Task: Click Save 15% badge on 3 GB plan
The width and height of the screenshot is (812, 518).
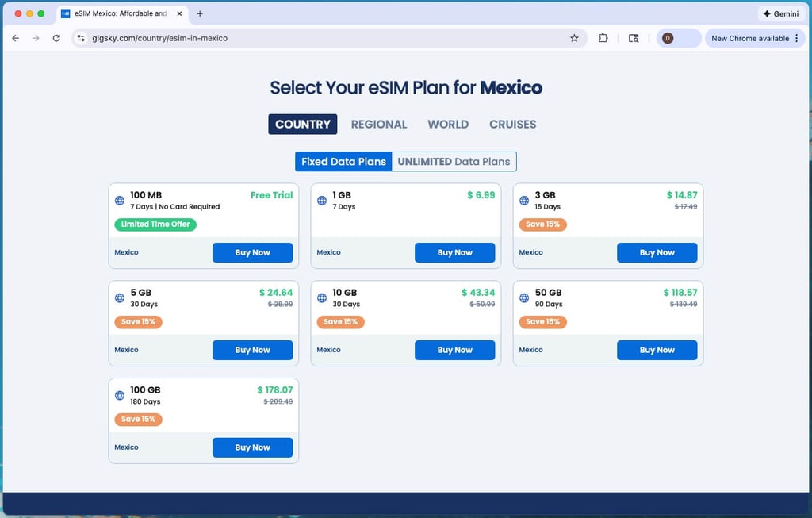Action: 542,224
